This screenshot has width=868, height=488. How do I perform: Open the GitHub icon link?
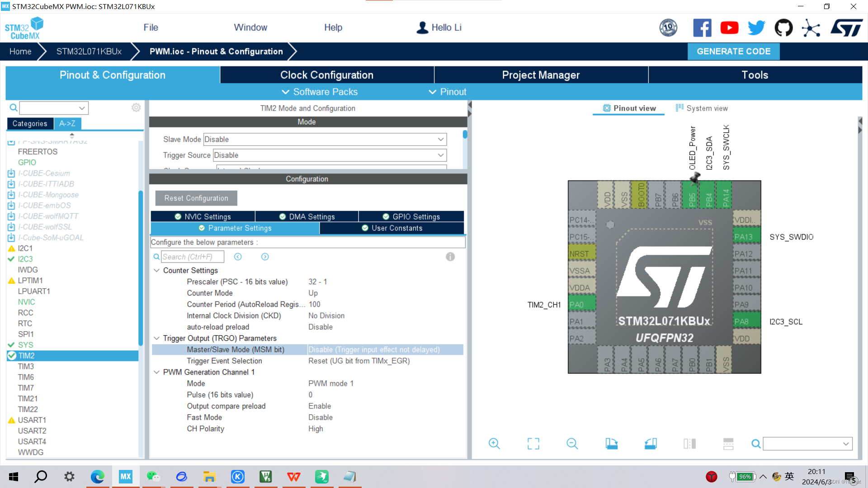point(783,28)
